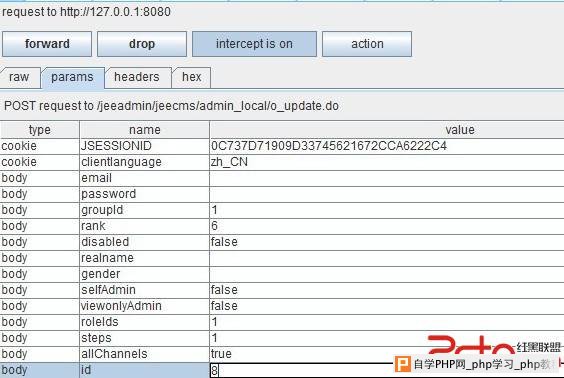The width and height of the screenshot is (564, 378).
Task: Click the type cell of the id row
Action: 40,370
